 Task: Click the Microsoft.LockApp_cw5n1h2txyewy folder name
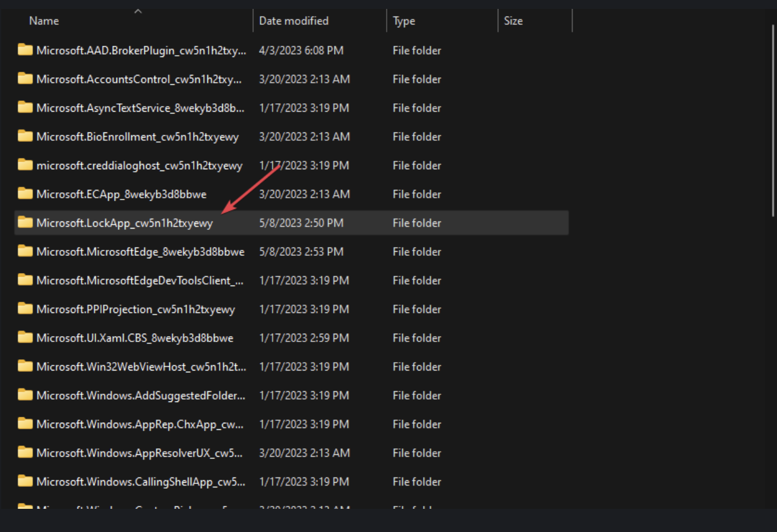point(124,223)
